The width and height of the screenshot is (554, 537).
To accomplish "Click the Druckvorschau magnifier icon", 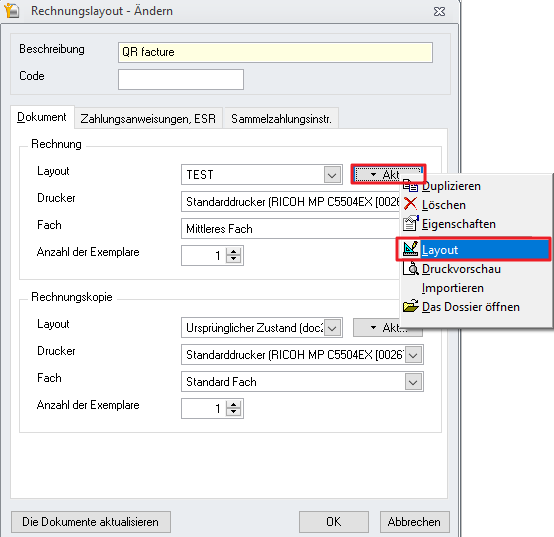I will (x=411, y=268).
